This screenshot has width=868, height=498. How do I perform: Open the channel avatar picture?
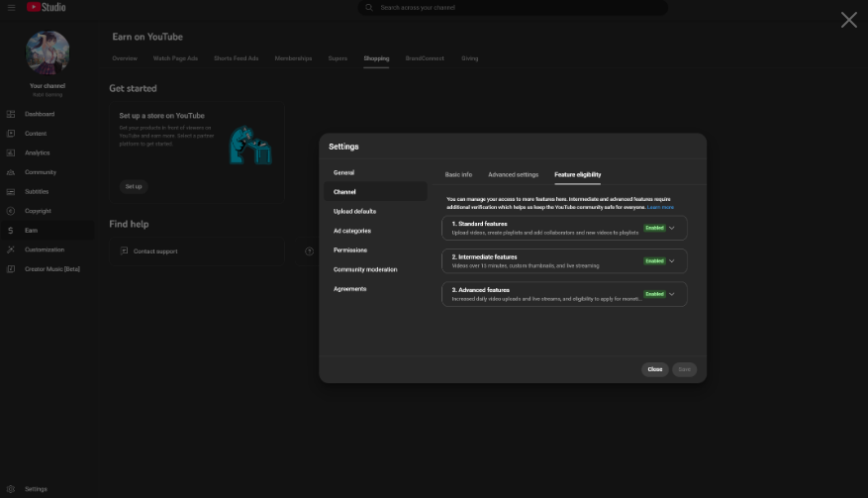coord(48,52)
